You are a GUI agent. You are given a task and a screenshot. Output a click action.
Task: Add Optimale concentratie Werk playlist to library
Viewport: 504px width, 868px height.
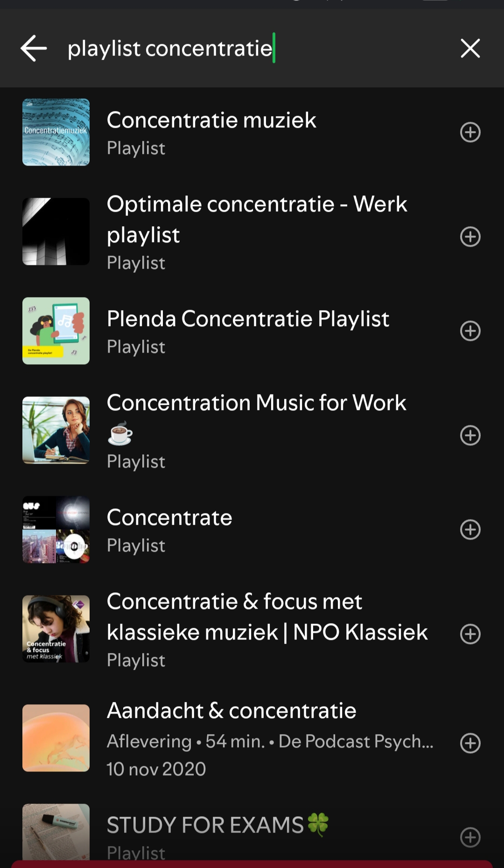coord(470,236)
